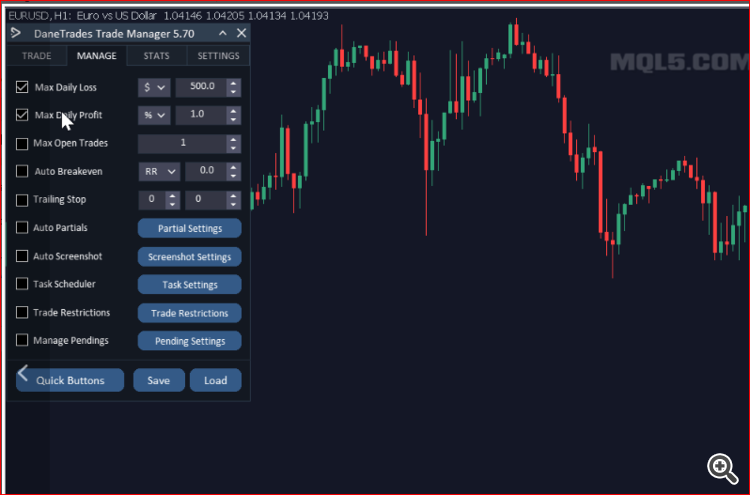Decrease Max Daily Loss value with down arrow
The height and width of the screenshot is (495, 750).
[233, 92]
